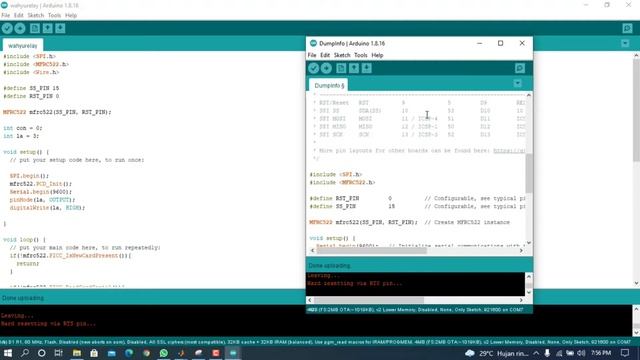Open Task View on taskbar
640x360 pixels.
point(58,353)
